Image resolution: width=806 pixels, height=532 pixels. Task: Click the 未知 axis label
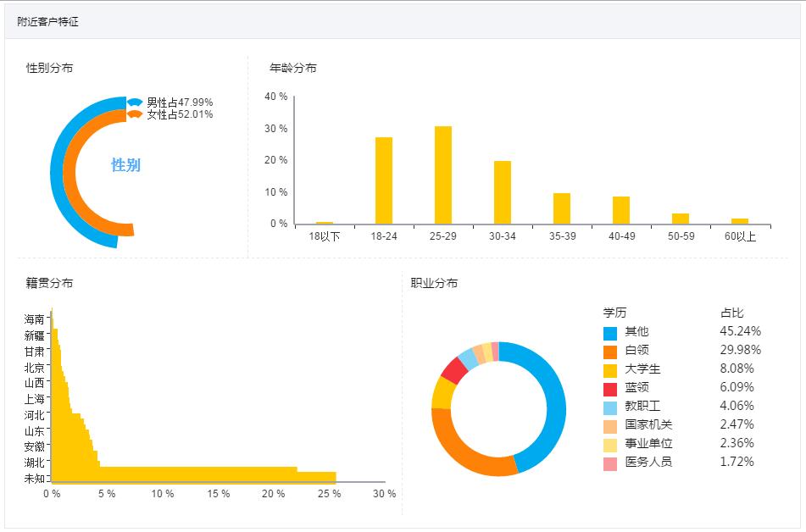pos(35,479)
